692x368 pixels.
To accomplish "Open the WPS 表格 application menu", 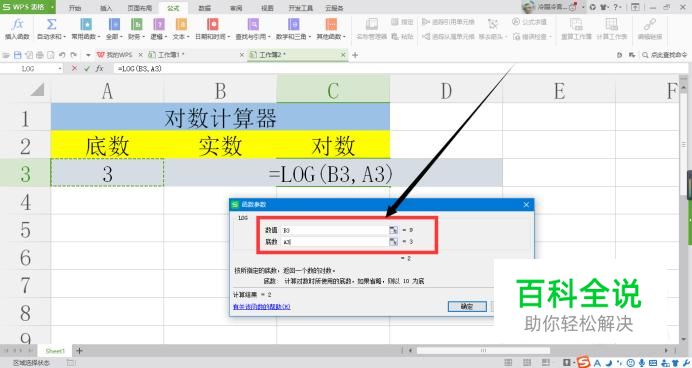I will pyautogui.click(x=27, y=7).
